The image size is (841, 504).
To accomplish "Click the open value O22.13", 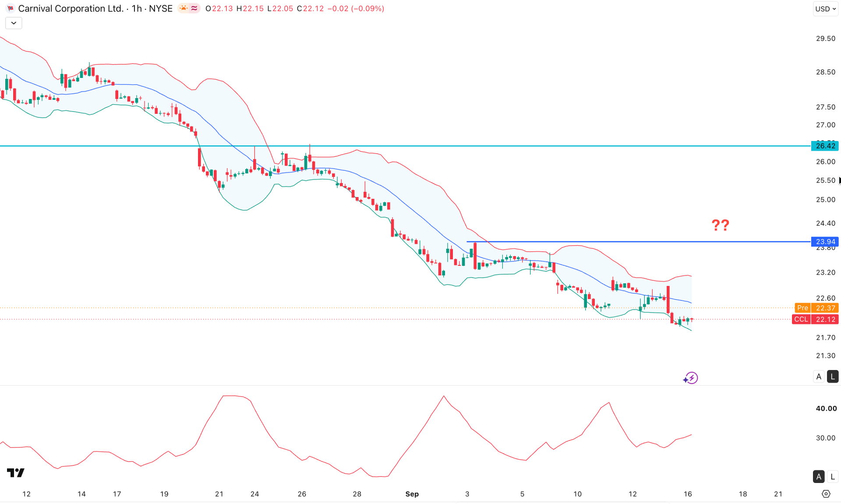I will (x=219, y=9).
